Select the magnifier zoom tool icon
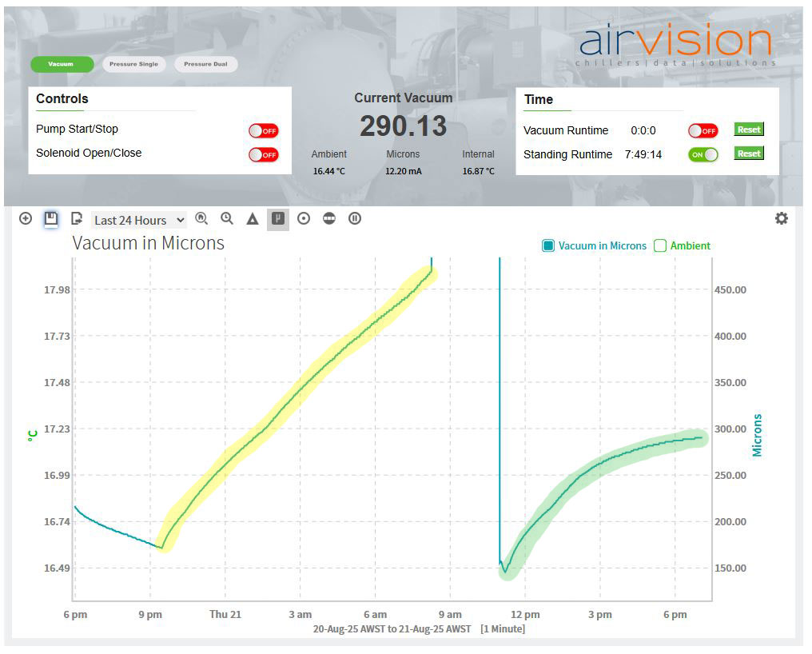The width and height of the screenshot is (812, 654). (227, 218)
